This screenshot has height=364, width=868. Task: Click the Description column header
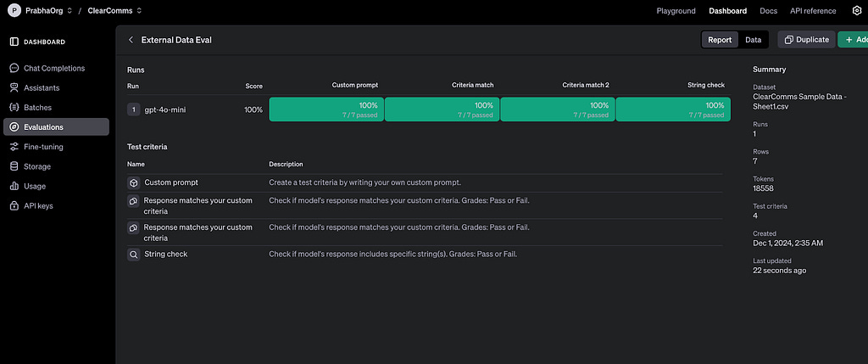[x=286, y=164]
